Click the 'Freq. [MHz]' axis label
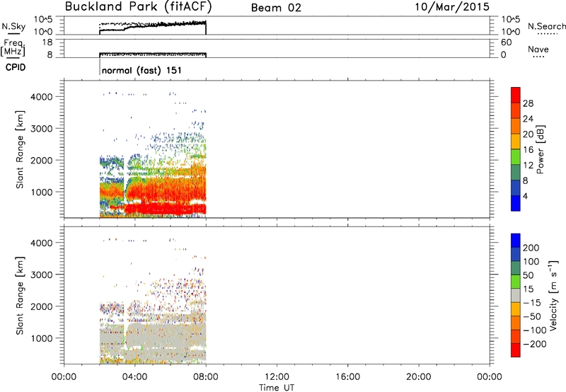The height and width of the screenshot is (392, 566). pyautogui.click(x=13, y=47)
